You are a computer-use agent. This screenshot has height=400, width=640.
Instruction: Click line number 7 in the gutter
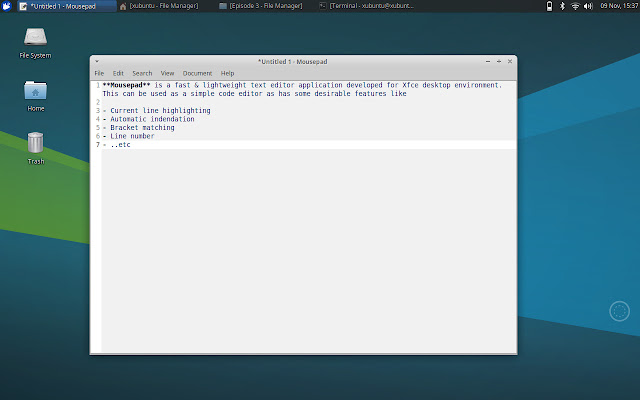point(98,145)
